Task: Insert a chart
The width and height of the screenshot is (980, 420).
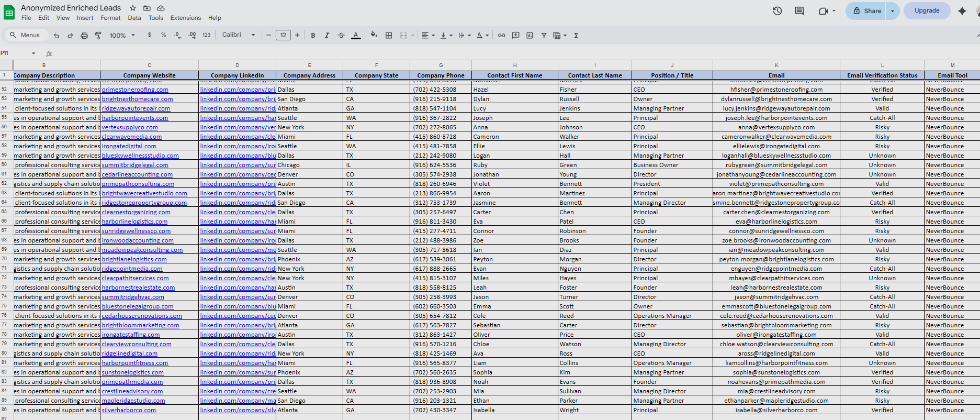Action: click(x=530, y=36)
